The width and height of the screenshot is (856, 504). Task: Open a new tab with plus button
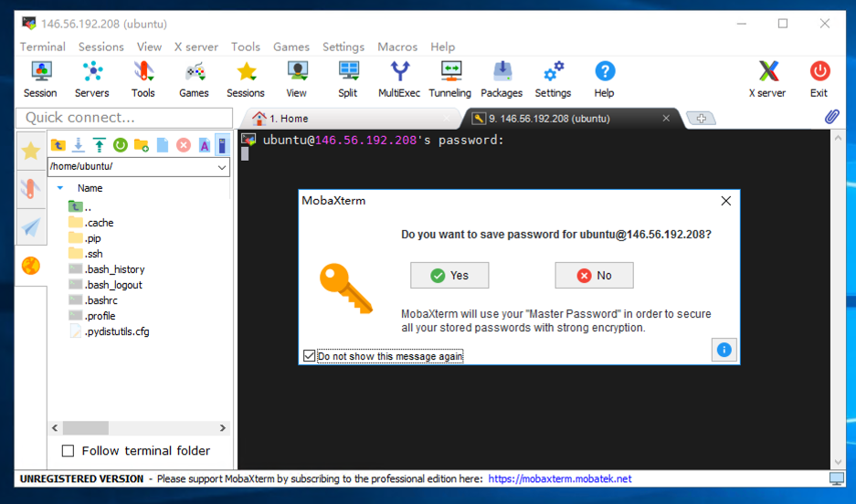(x=702, y=118)
